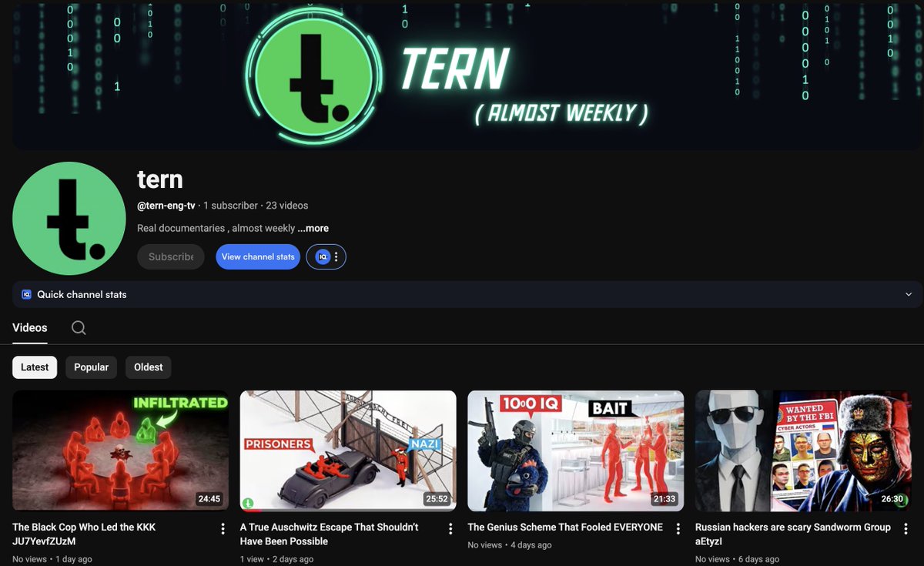This screenshot has height=566, width=924.
Task: Click the search icon beside the Videos tab
Action: tap(79, 328)
